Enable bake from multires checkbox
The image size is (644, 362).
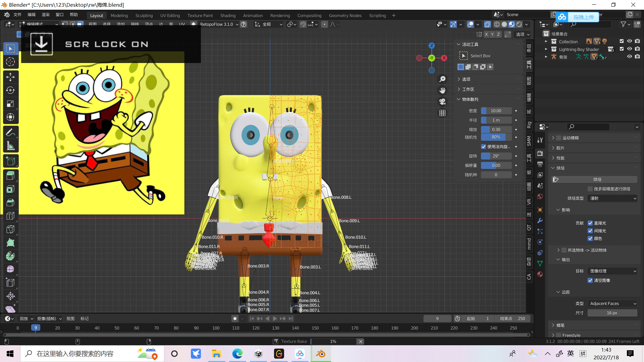[x=590, y=189]
